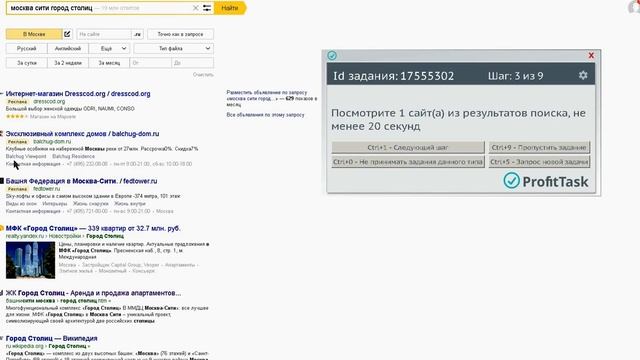
Task: Click the До date input field
Action: (x=193, y=63)
